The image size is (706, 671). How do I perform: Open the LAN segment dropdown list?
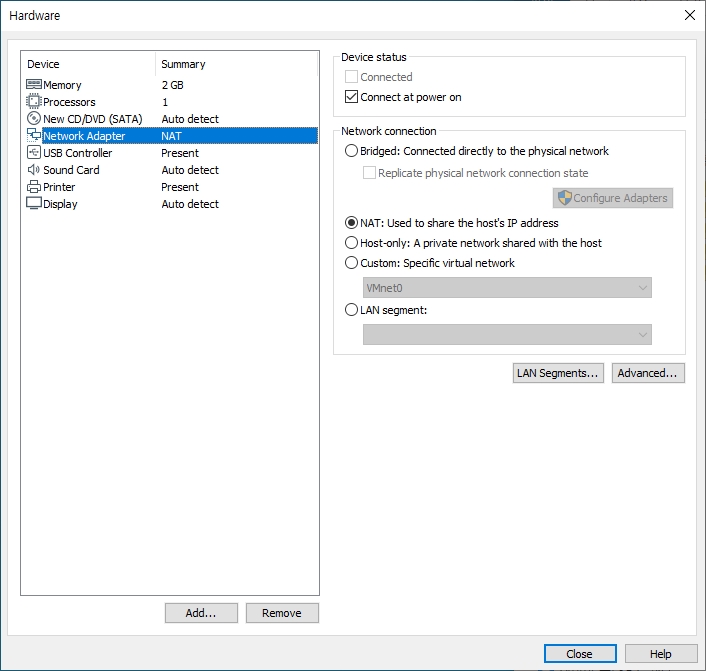(x=507, y=335)
